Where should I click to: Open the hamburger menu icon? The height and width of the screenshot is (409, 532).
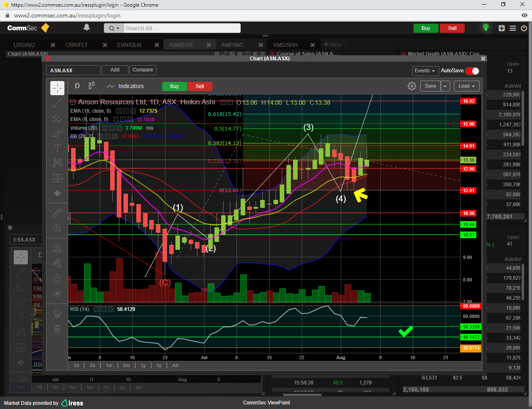[513, 28]
